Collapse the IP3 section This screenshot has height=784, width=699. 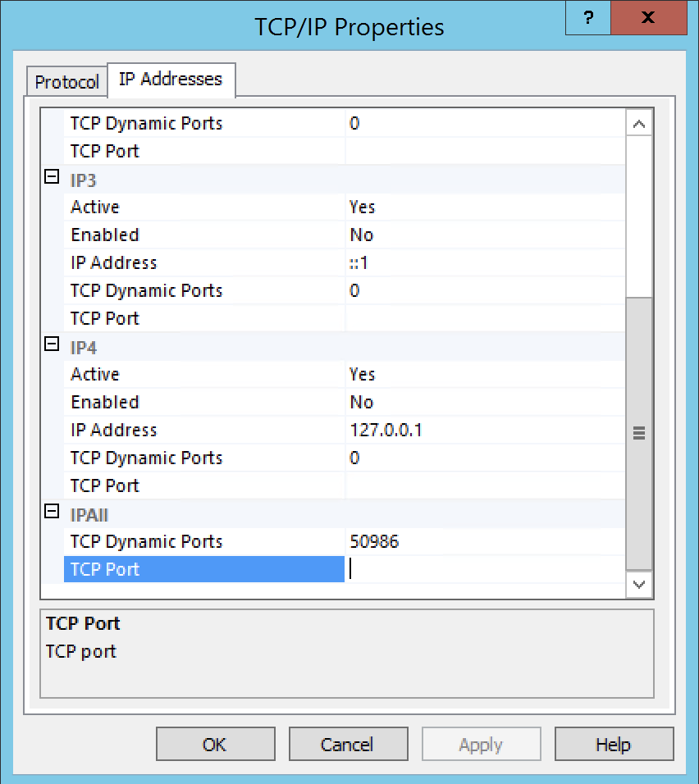coord(52,177)
